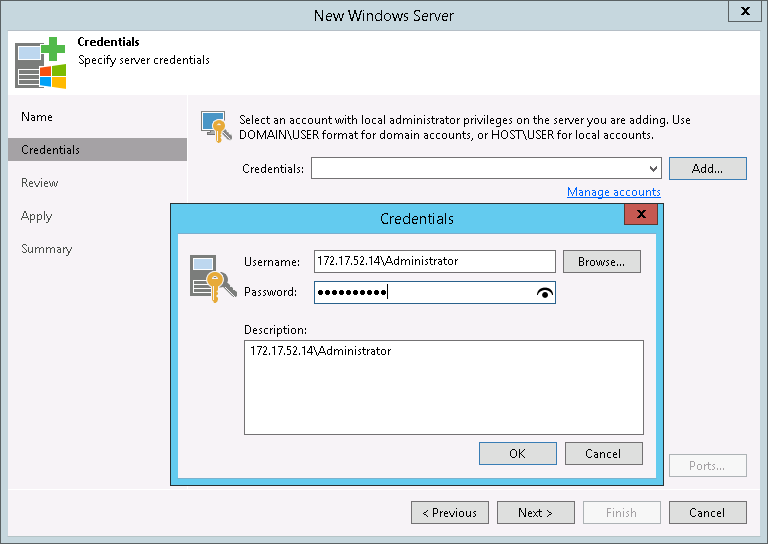The width and height of the screenshot is (768, 544).
Task: Confirm credentials with OK button
Action: tap(518, 454)
